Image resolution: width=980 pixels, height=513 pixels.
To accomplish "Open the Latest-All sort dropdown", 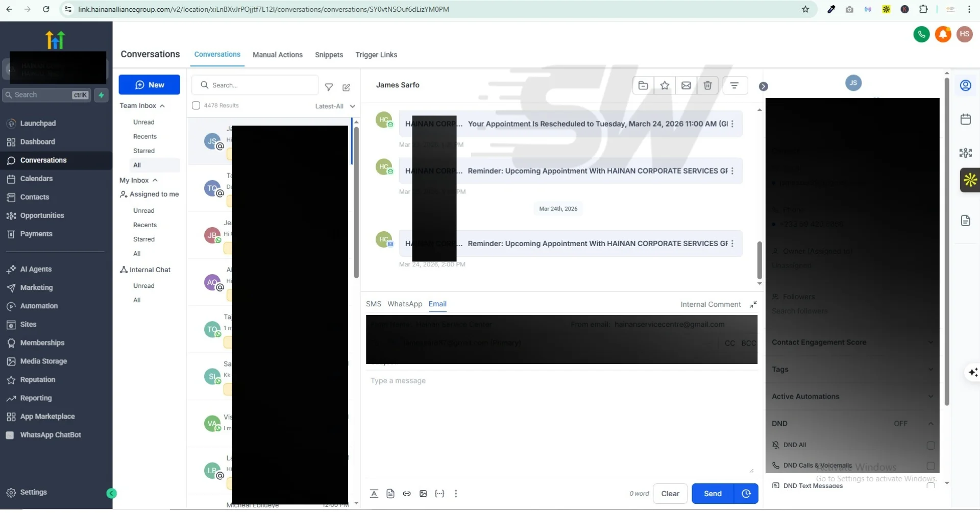I will pyautogui.click(x=335, y=107).
